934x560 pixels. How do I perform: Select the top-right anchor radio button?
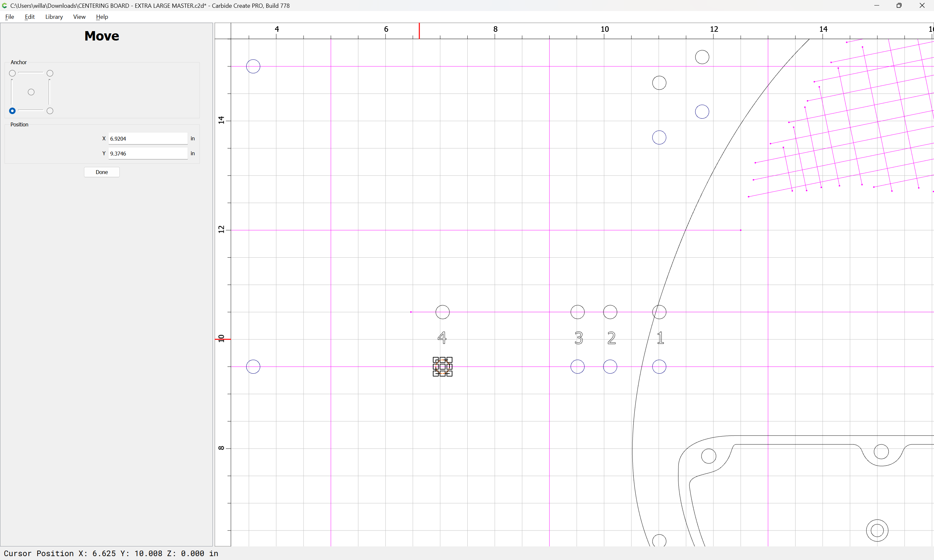[x=50, y=73]
